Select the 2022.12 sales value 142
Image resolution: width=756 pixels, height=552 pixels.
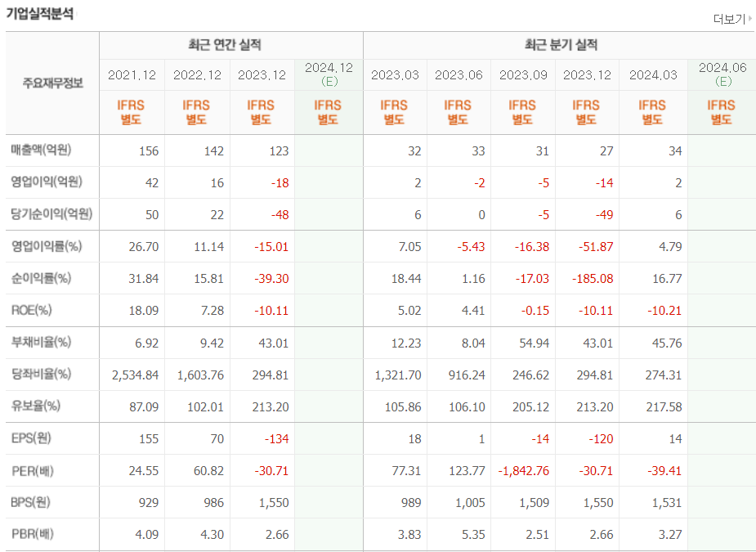[213, 151]
